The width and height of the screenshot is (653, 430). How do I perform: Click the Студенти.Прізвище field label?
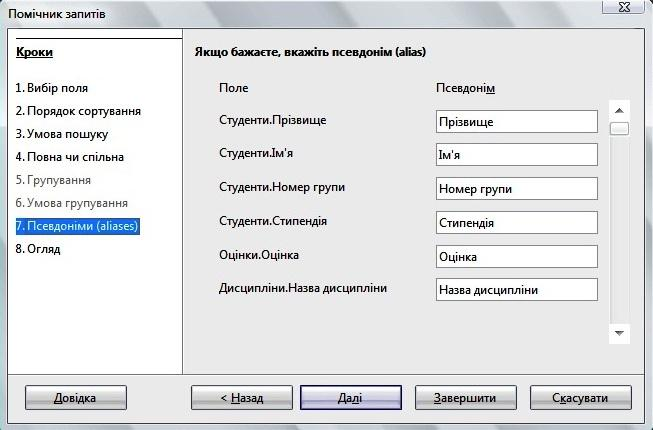273,120
